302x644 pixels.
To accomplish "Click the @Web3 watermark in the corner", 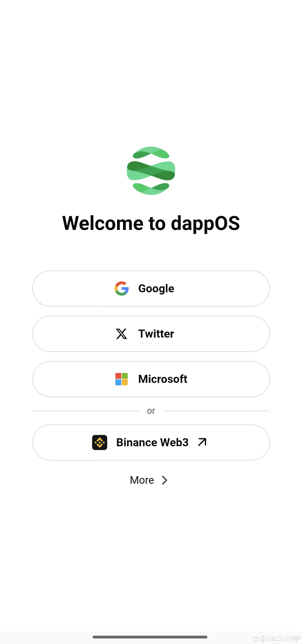I will click(276, 638).
